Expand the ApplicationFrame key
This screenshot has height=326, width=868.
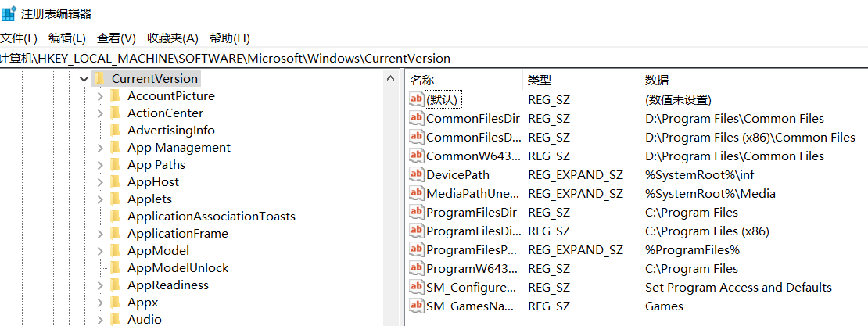(x=100, y=234)
